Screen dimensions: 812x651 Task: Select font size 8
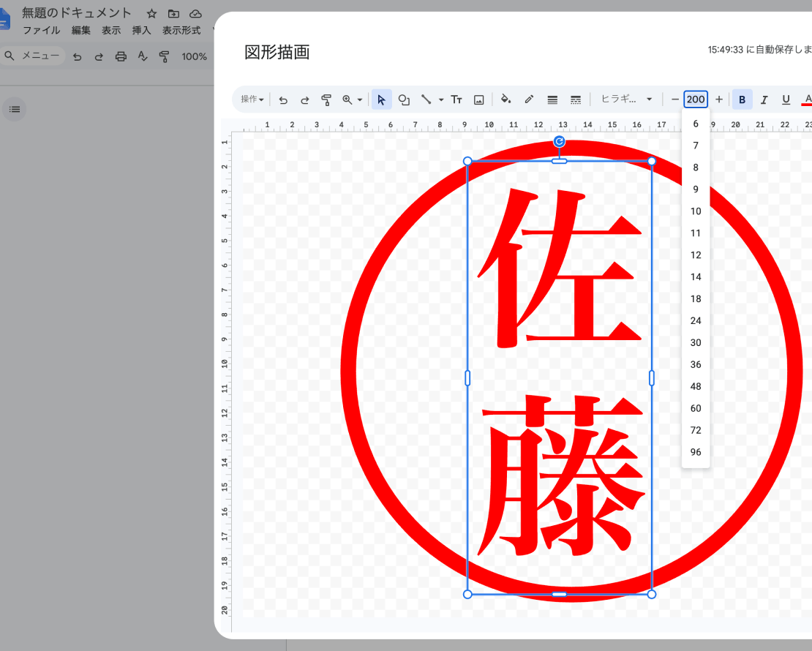696,168
